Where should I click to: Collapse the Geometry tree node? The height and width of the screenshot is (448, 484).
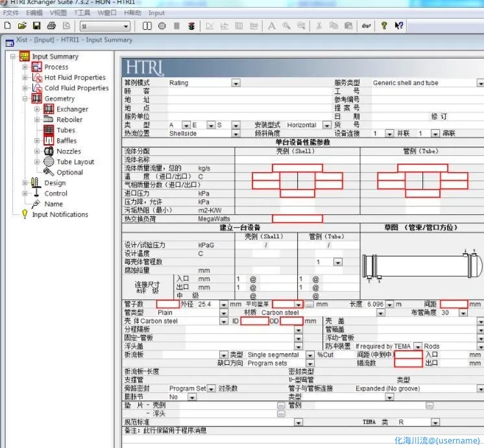point(25,99)
